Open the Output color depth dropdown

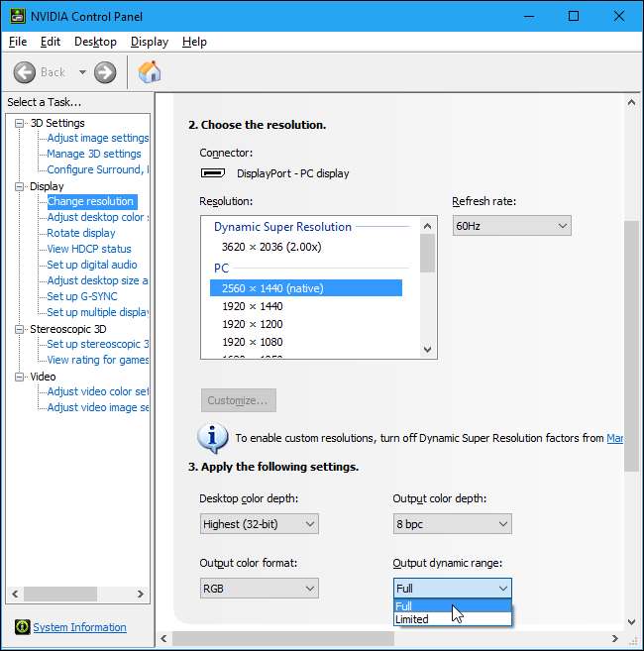[452, 523]
